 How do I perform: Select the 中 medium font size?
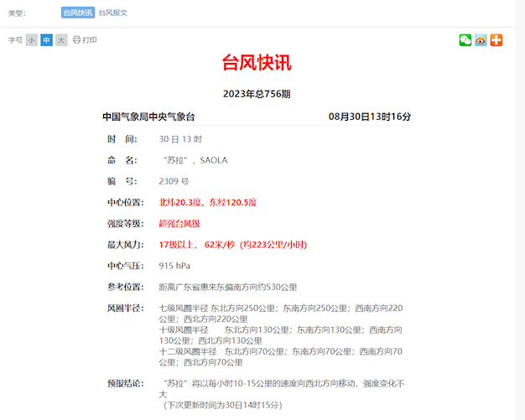click(x=46, y=40)
